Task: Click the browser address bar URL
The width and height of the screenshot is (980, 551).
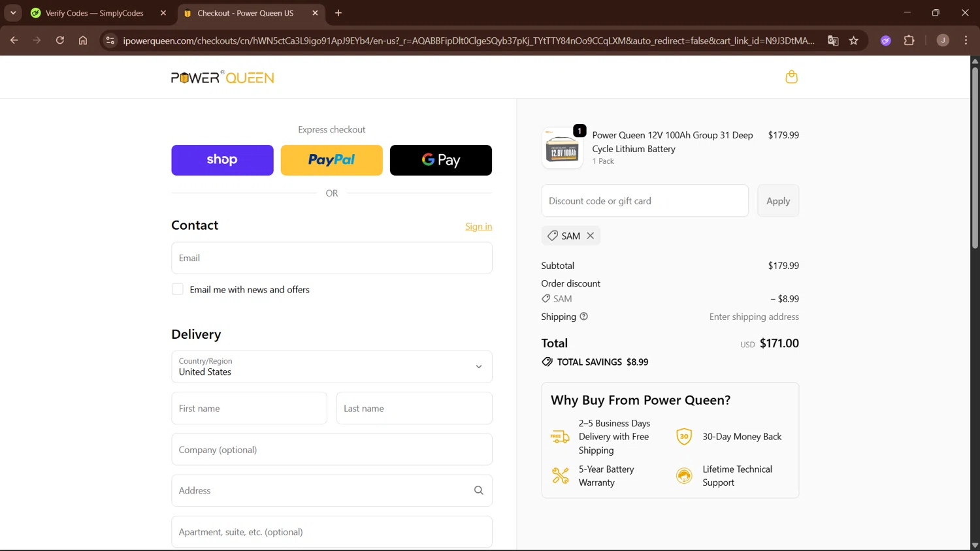Action: point(468,40)
